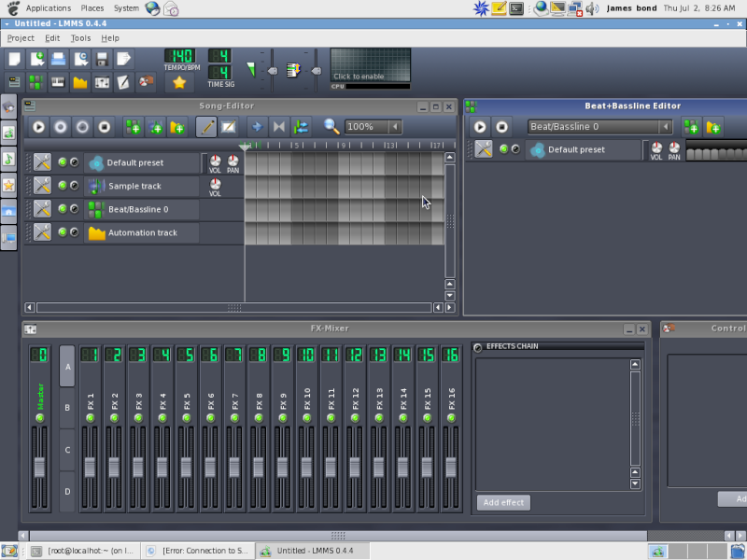747x560 pixels.
Task: Click the FX 8 channel volume fader
Action: (x=259, y=468)
